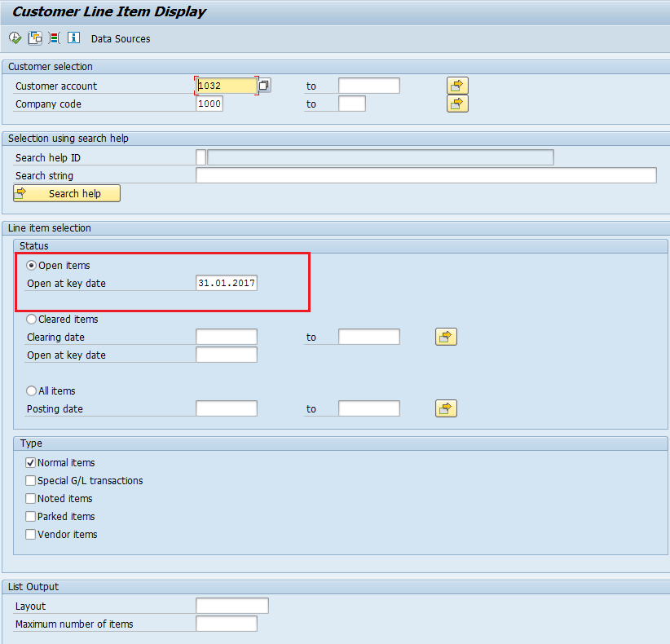
Task: Click the Layout input field
Action: (232, 606)
